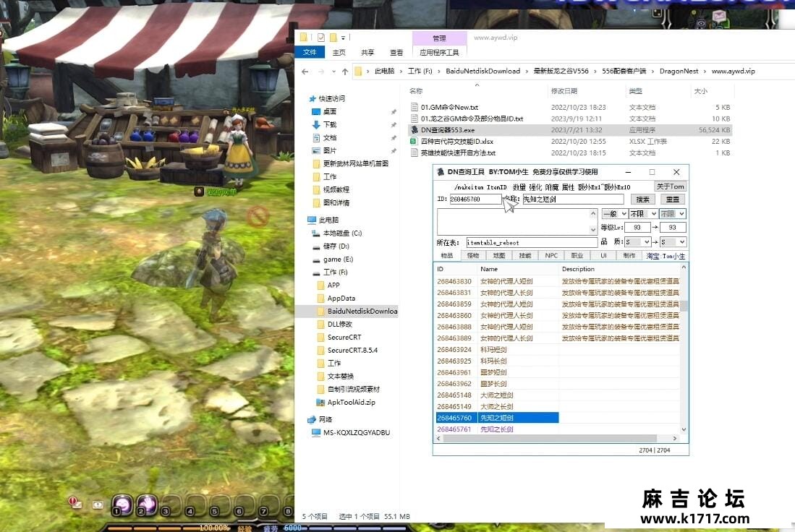Switch to the 怪物 tab in DN tool
The image size is (795, 532).
pos(473,256)
